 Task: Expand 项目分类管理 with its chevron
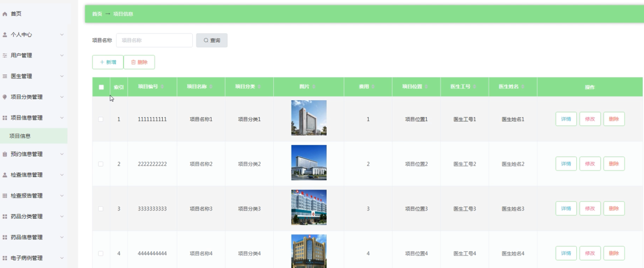click(x=62, y=97)
